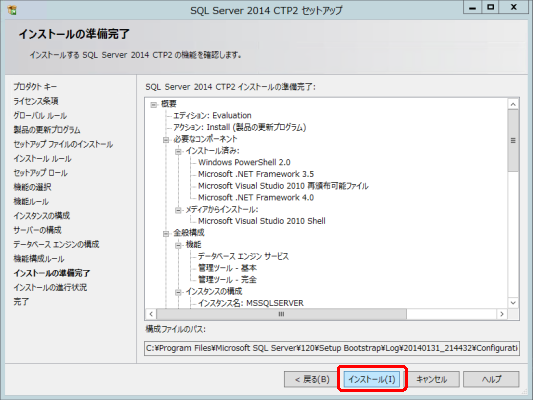This screenshot has width=533, height=400.
Task: Select the 機能構成ルール step
Action: click(39, 259)
